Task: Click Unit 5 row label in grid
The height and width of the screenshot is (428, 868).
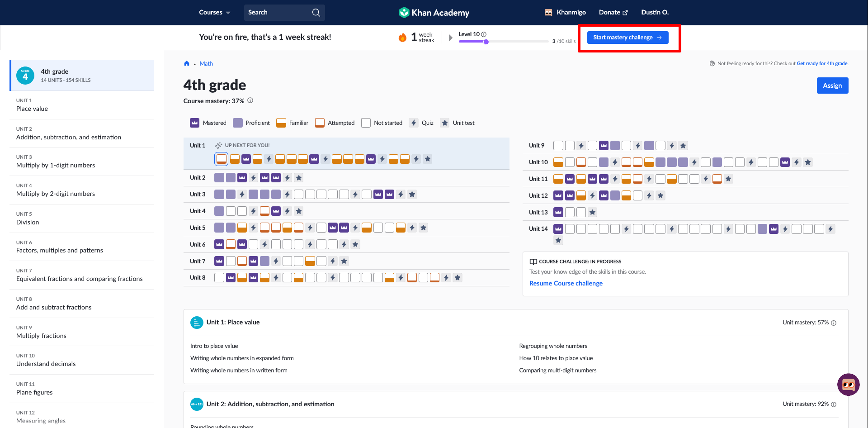Action: (x=198, y=228)
